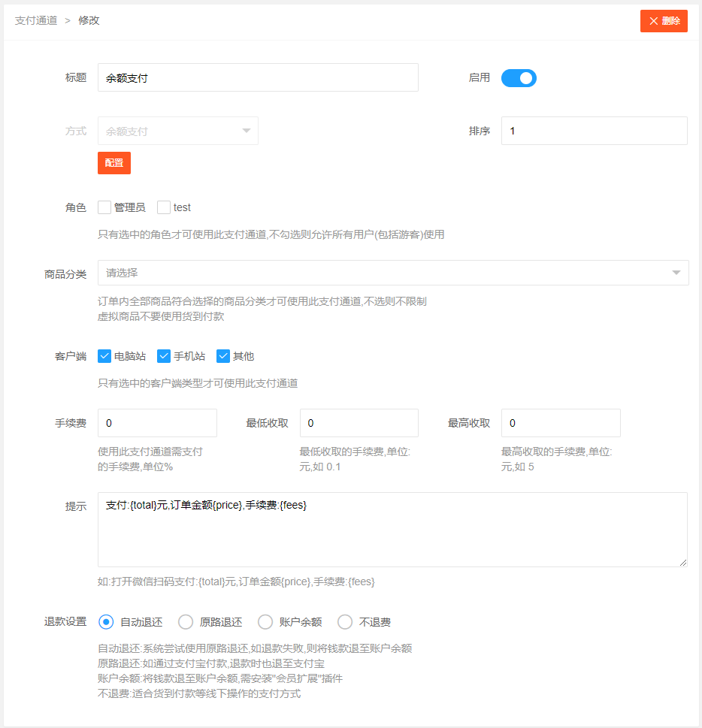The width and height of the screenshot is (702, 728).
Task: Select the 原路退还 refund radio option
Action: click(186, 622)
